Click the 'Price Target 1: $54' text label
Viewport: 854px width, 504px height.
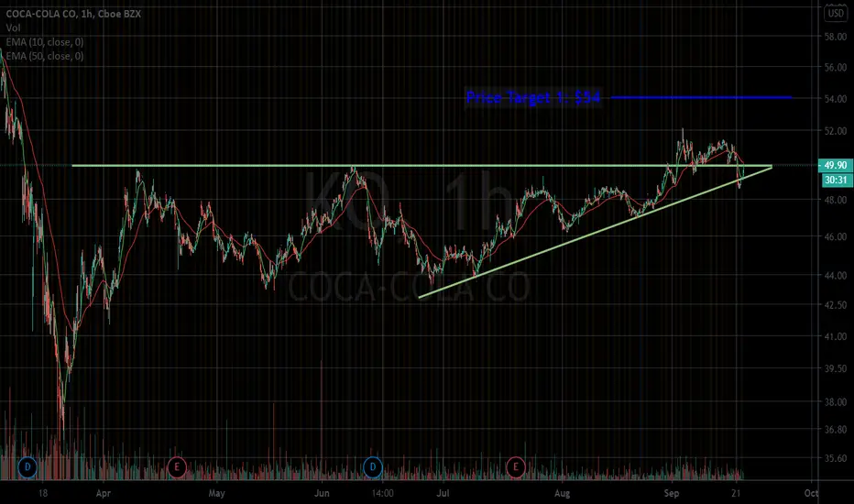pyautogui.click(x=533, y=97)
